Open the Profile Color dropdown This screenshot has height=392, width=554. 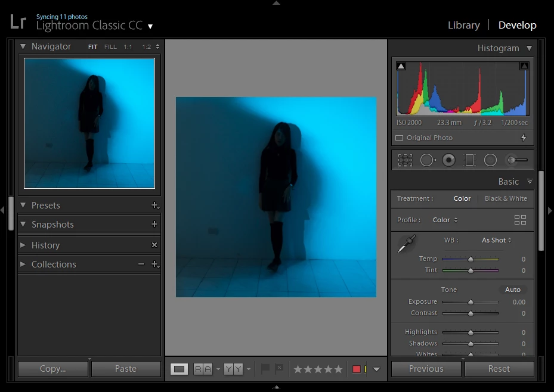[x=445, y=220]
